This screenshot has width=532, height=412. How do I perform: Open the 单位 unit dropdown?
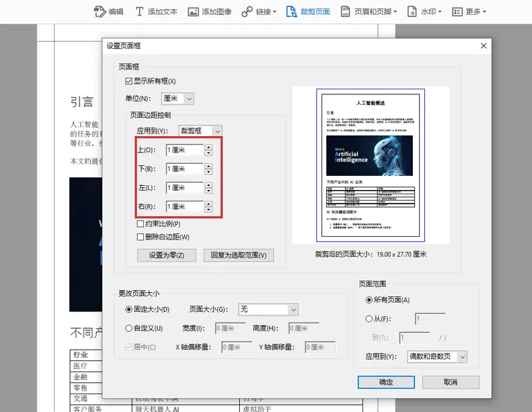pos(177,99)
